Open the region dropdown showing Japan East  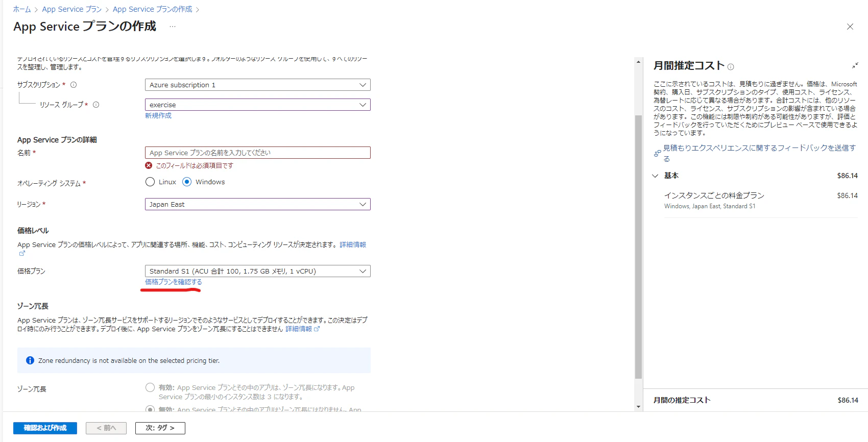point(258,204)
